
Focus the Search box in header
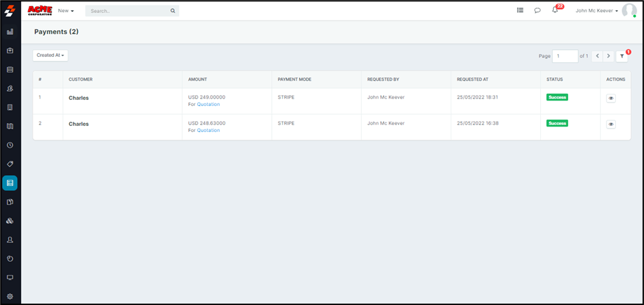(128, 11)
